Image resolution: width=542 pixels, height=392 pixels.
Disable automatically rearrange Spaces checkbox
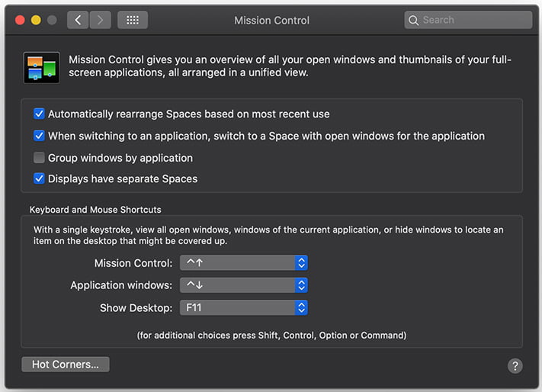(x=39, y=114)
